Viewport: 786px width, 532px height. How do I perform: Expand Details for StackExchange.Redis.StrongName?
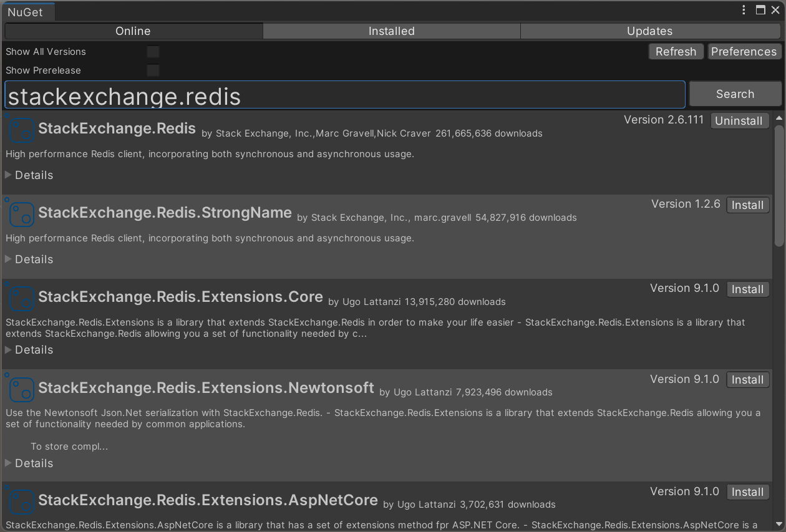click(x=29, y=259)
